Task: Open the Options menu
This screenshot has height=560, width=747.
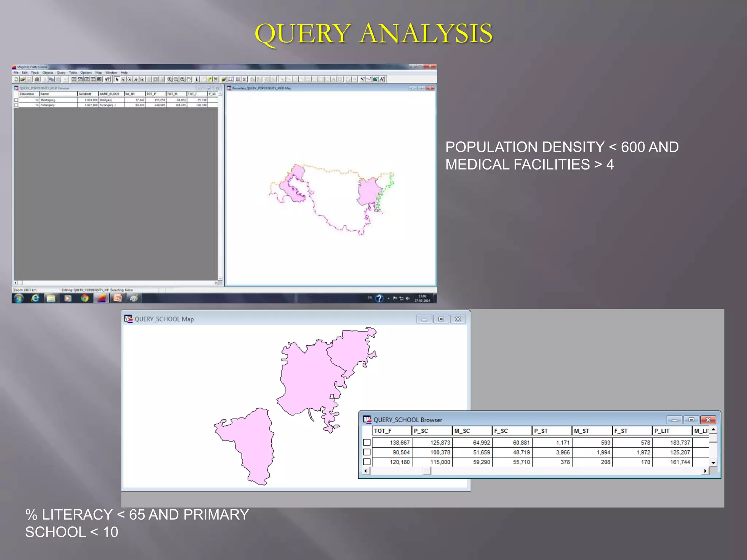Action: (86, 73)
